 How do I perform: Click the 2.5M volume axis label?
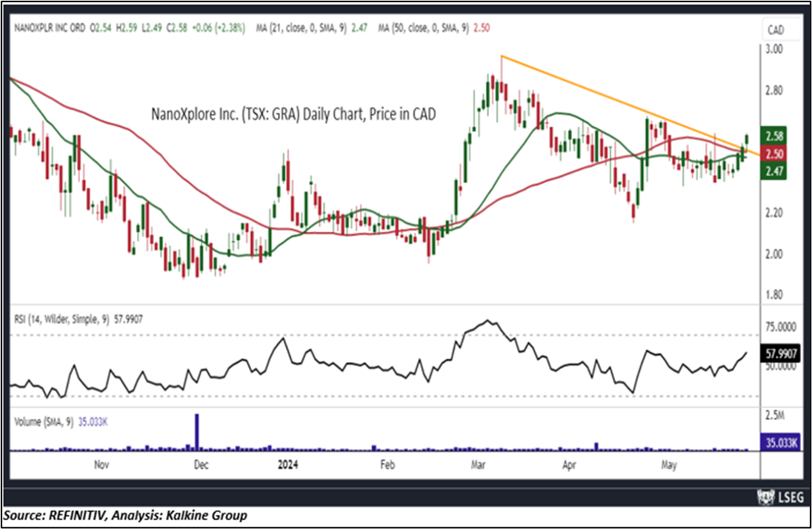pyautogui.click(x=775, y=416)
